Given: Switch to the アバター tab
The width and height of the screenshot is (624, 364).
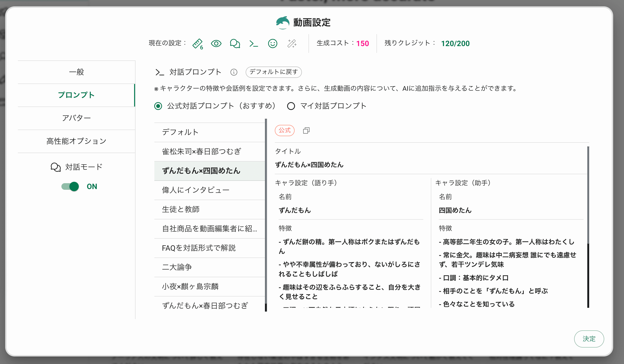Looking at the screenshot, I should click(76, 118).
